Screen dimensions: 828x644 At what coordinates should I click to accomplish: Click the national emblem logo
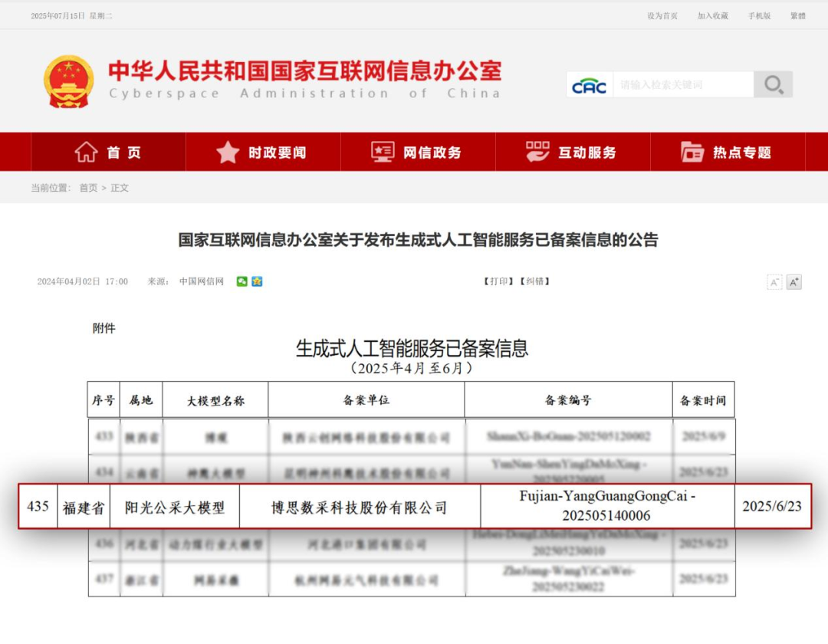[x=69, y=82]
